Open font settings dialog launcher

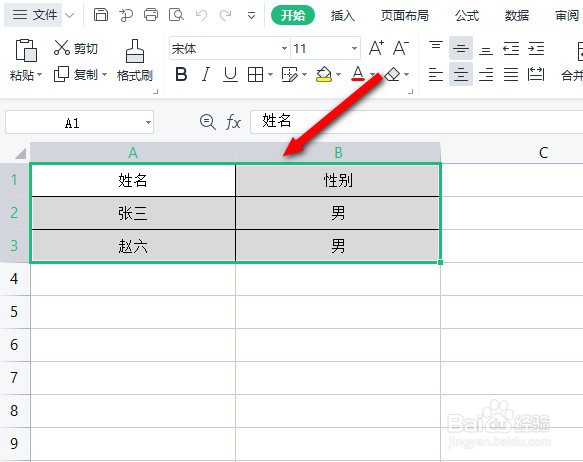410,91
